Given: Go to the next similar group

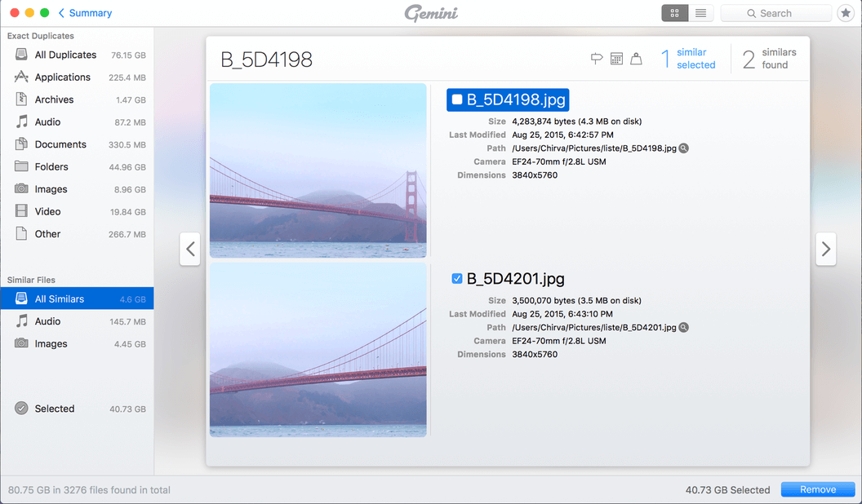Looking at the screenshot, I should 825,249.
